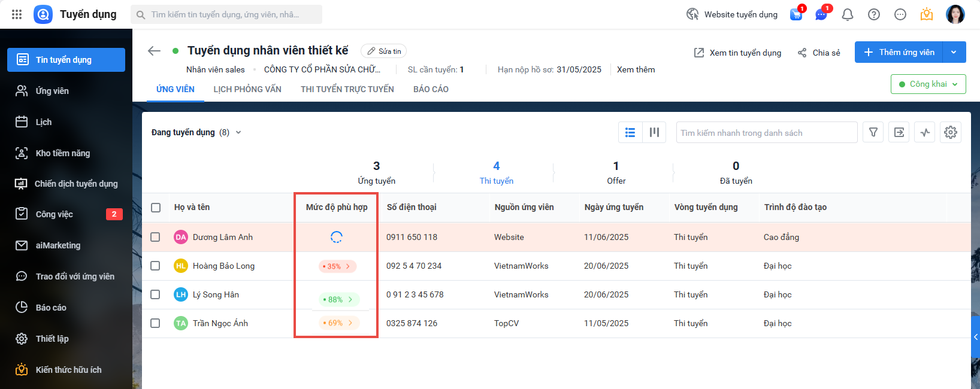The width and height of the screenshot is (980, 389).
Task: Open the chat messages icon
Action: point(821,14)
